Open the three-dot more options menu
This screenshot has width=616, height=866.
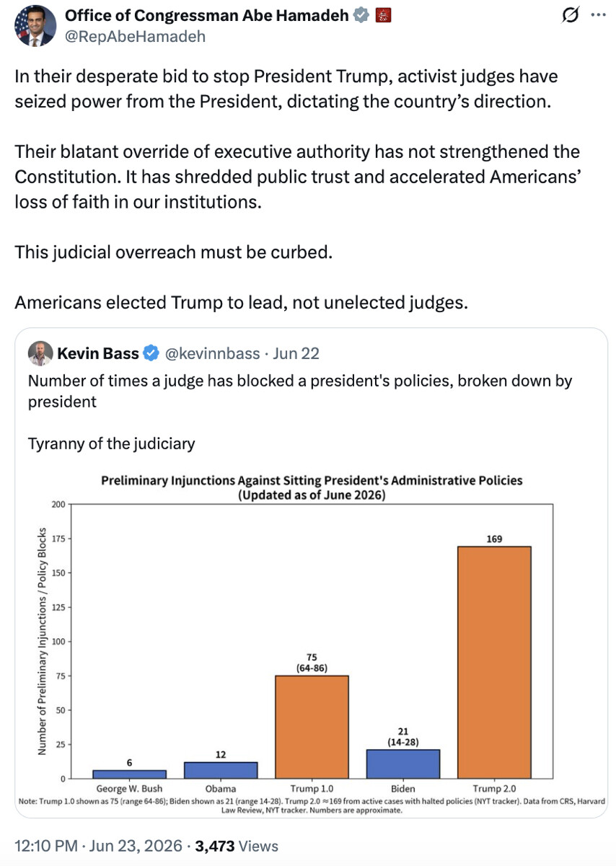pos(598,15)
